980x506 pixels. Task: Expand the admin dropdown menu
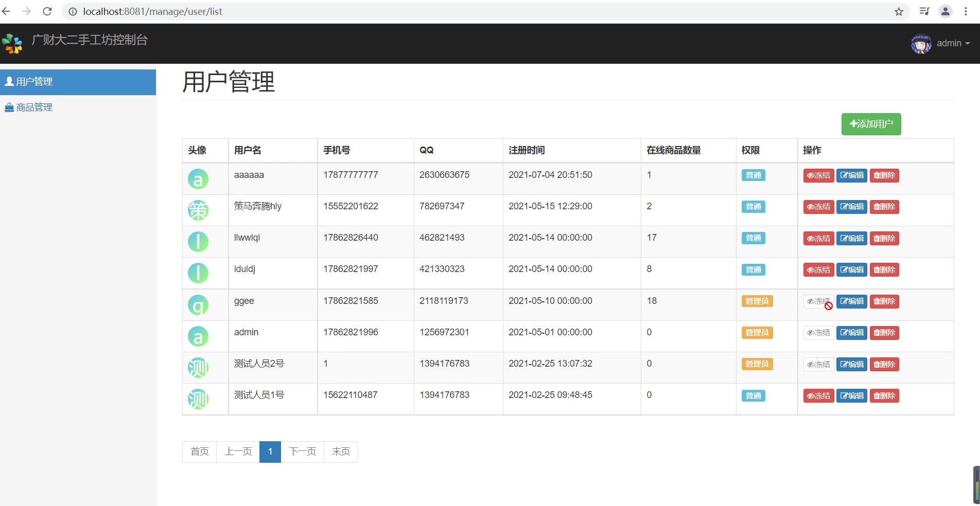pos(953,43)
